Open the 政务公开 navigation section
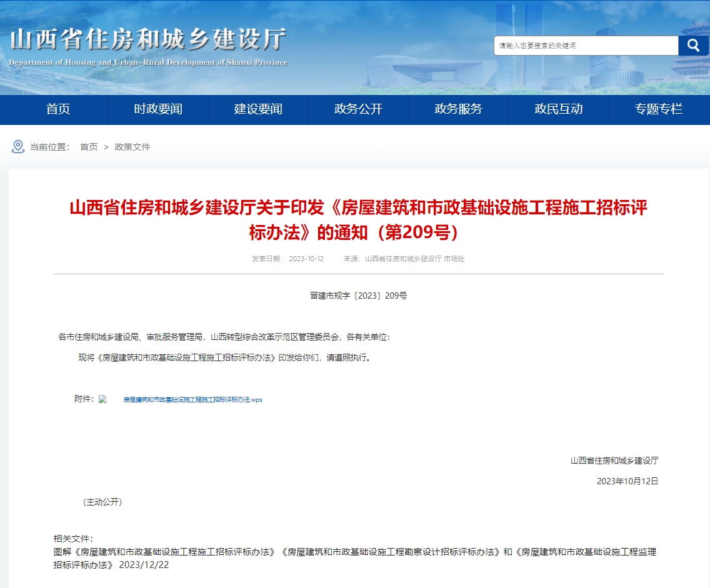Viewport: 710px width, 588px height. (358, 109)
